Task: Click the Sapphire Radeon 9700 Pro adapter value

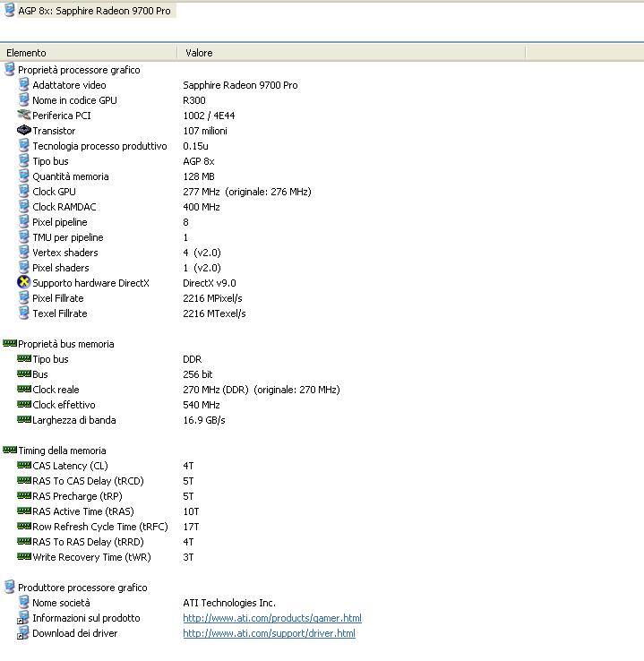Action: (x=240, y=85)
